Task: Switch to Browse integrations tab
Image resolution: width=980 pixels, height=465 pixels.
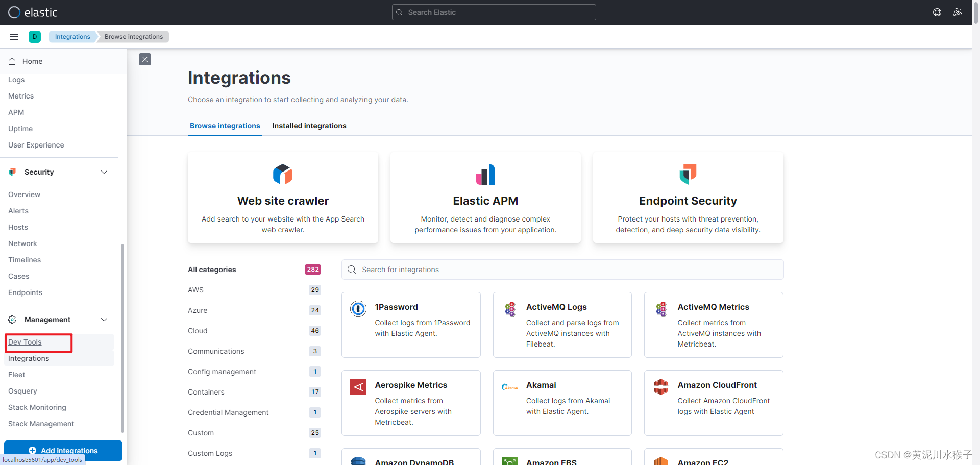Action: (x=225, y=126)
